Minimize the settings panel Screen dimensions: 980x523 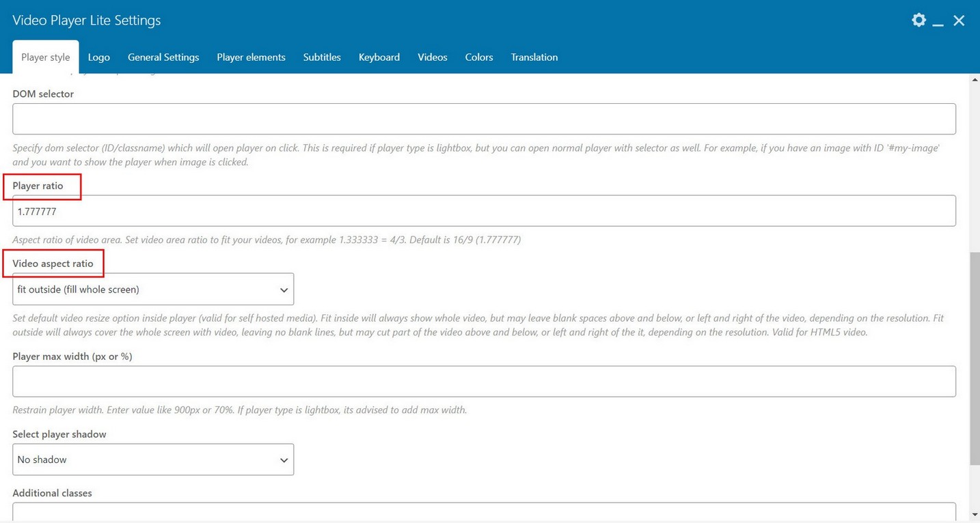pos(938,22)
